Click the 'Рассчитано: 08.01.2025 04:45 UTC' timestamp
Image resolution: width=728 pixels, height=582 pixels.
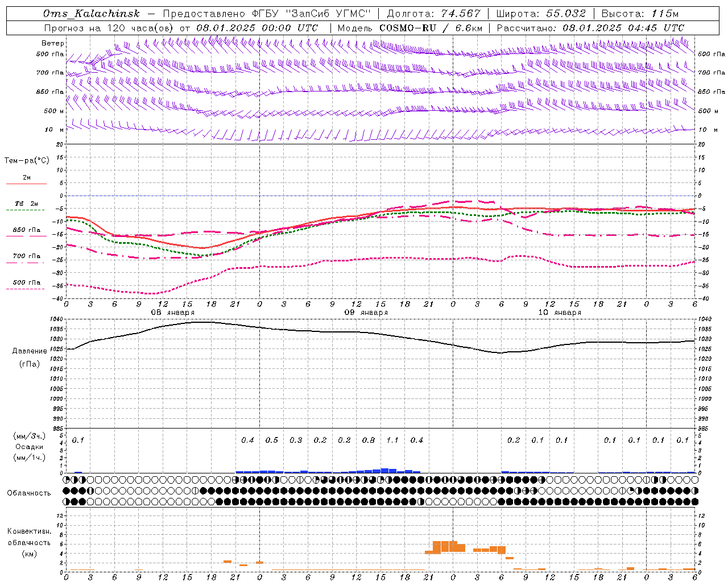tap(590, 28)
